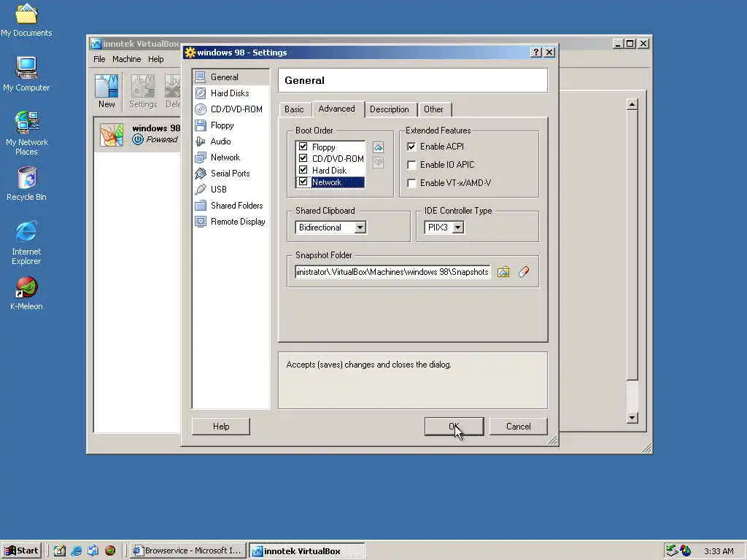Switch to the Other tab
747x560 pixels.
[433, 109]
